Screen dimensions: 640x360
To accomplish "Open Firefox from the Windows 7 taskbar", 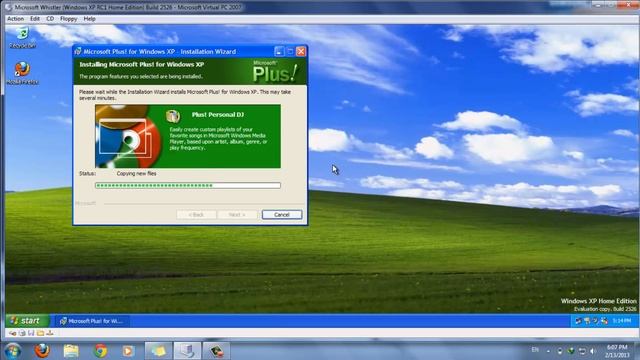I will 42,351.
